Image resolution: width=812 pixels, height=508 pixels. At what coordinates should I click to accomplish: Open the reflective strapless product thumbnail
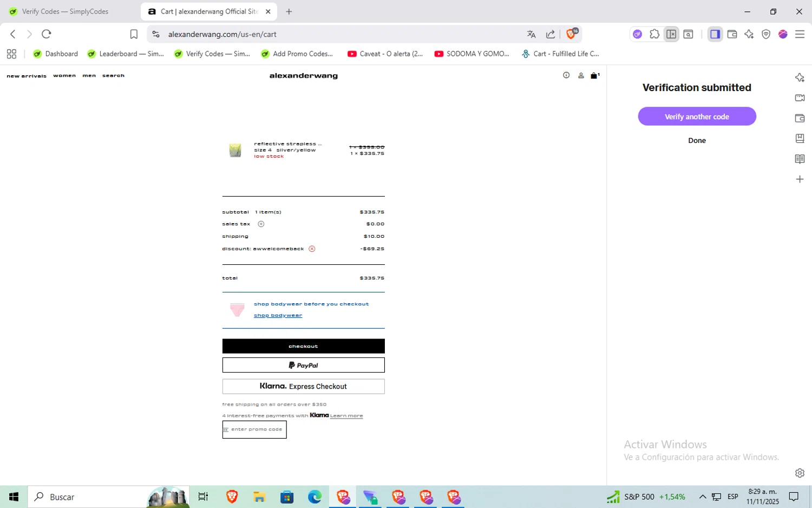click(235, 150)
